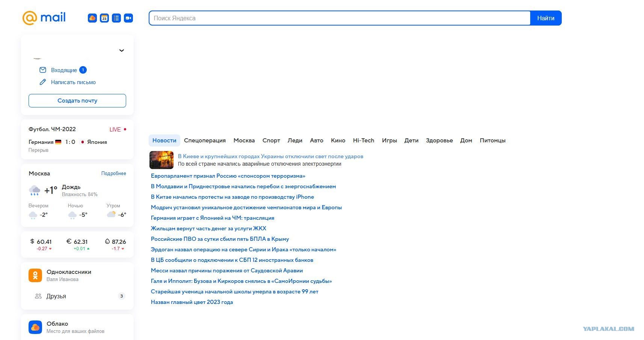
Task: Click the Mail.ru @ logo
Action: pos(30,18)
